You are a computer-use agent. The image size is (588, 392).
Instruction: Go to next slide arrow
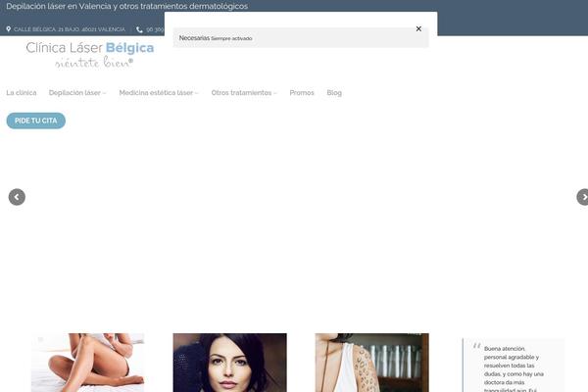pos(583,197)
